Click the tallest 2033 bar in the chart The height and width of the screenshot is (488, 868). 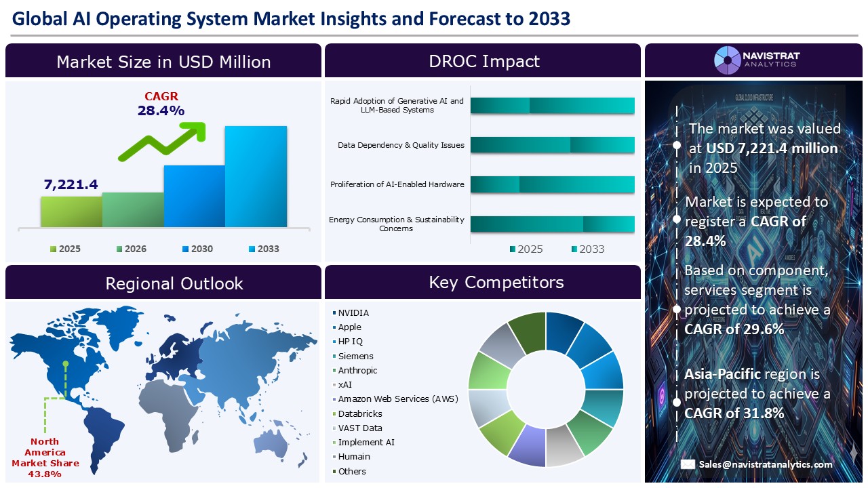256,176
